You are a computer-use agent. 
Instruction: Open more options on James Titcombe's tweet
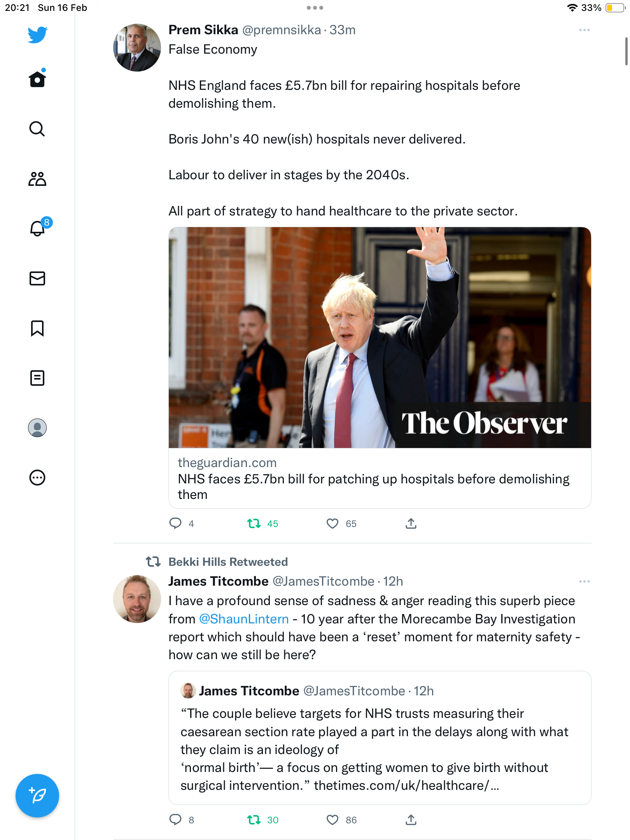pos(584,581)
